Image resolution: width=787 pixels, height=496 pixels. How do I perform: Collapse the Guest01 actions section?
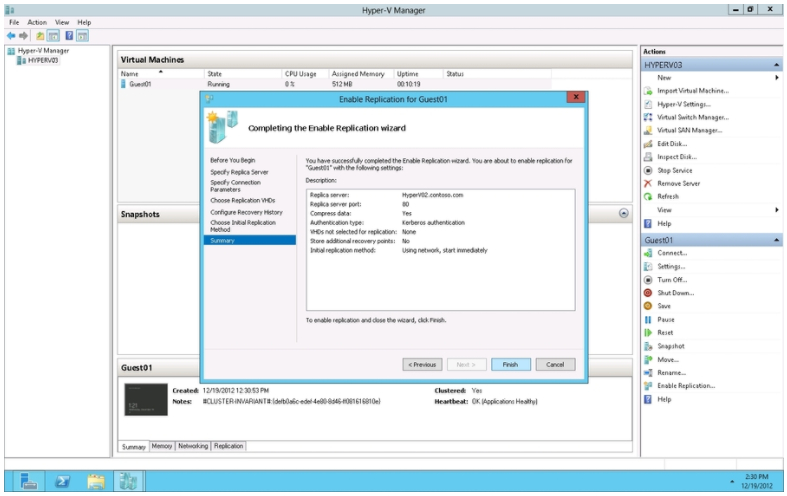tap(776, 240)
